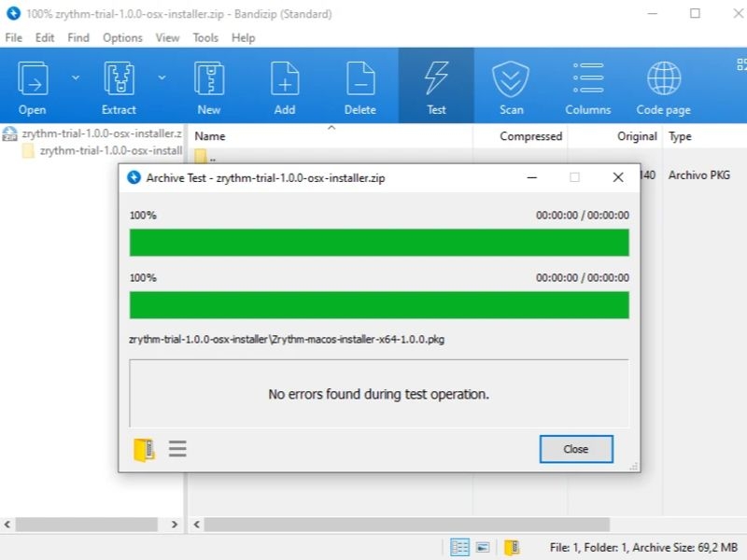Click the 'Archivo PKG' type cell

pos(698,175)
